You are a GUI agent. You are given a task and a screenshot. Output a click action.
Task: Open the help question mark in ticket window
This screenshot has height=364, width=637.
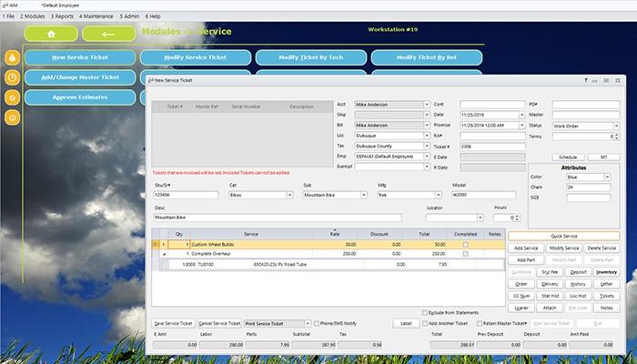pyautogui.click(x=585, y=80)
